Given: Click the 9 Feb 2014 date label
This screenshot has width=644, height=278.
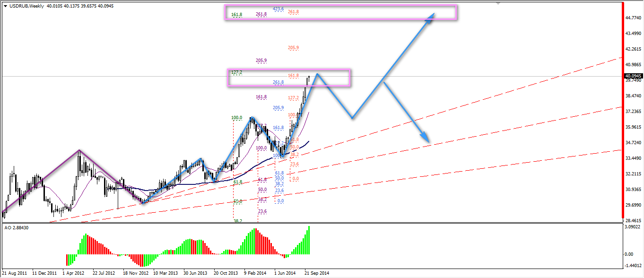Looking at the screenshot, I should (256, 273).
